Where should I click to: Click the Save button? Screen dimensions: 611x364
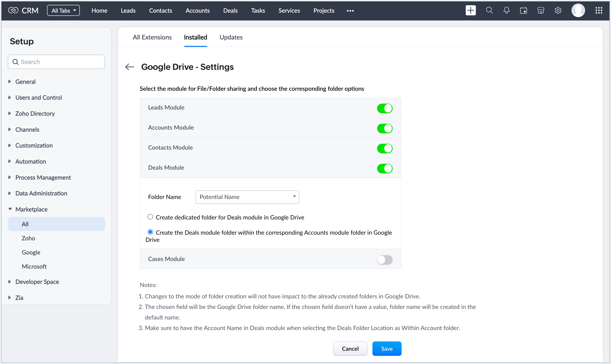(x=387, y=349)
